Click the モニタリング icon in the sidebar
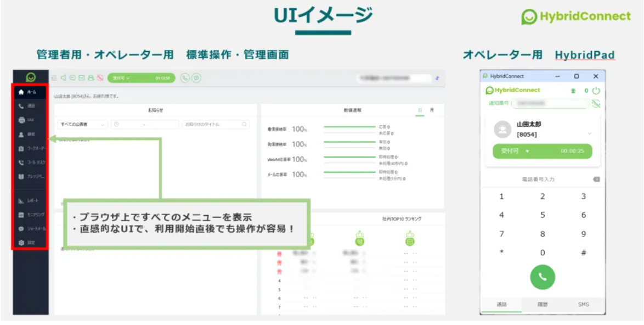The image size is (644, 325). click(21, 215)
